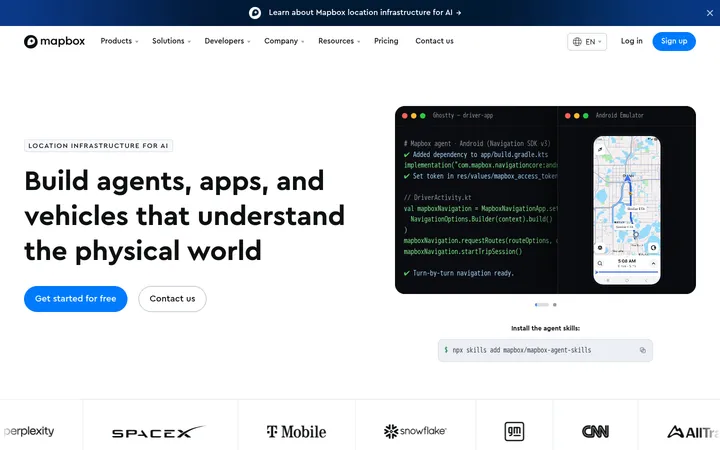Expand the Resources menu
The height and width of the screenshot is (450, 720).
[339, 41]
